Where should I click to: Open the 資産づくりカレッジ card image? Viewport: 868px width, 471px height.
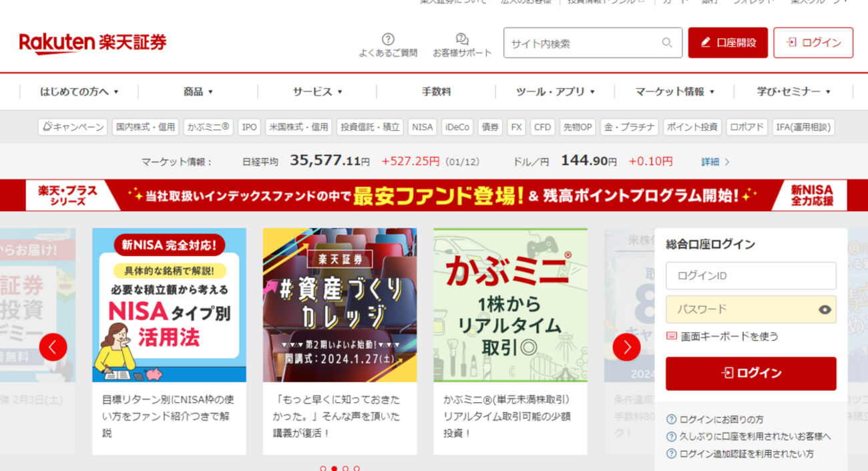click(x=340, y=305)
